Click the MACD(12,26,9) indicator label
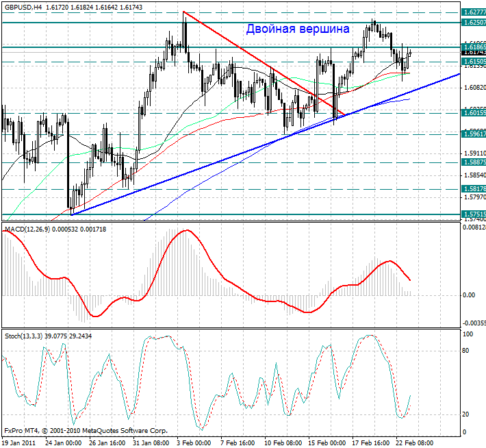Viewport: 486px width, 448px height. click(x=27, y=229)
